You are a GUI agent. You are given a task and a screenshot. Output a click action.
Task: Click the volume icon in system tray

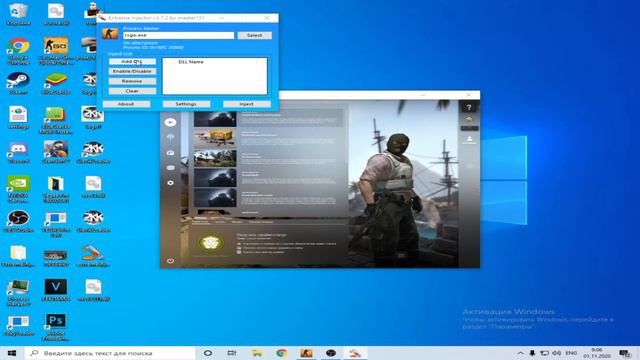tap(556, 353)
